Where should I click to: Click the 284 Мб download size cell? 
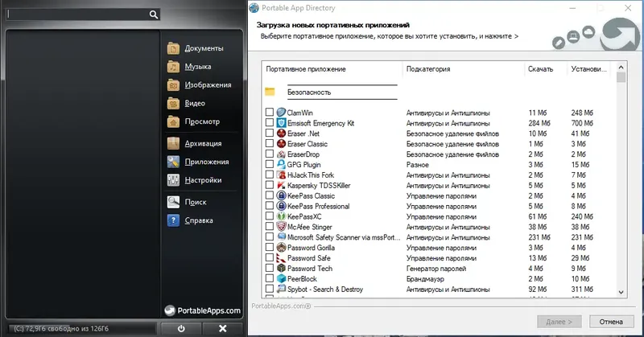point(539,123)
